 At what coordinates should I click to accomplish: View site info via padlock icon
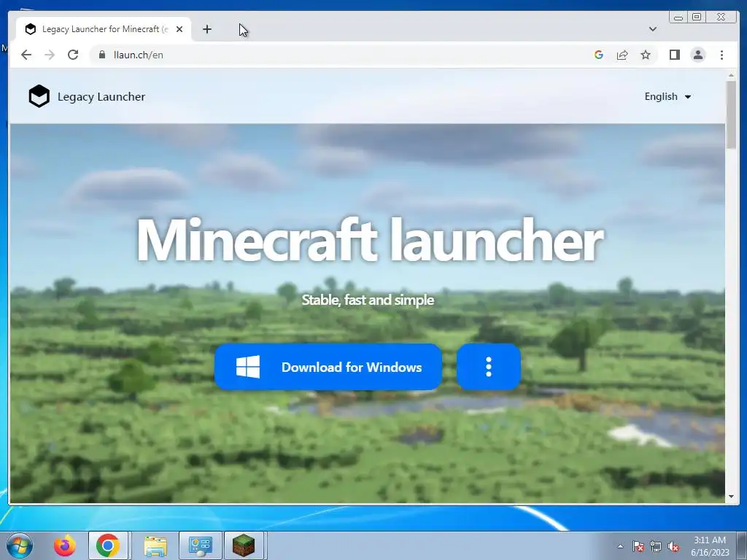(101, 55)
